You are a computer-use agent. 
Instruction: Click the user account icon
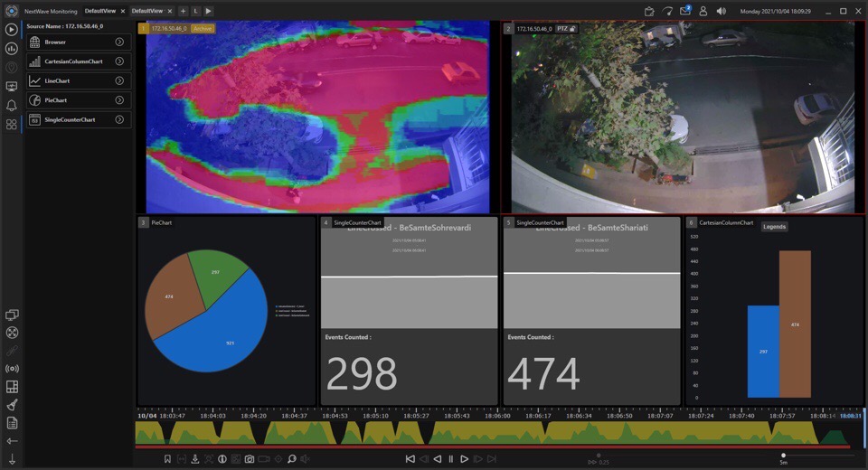tap(703, 11)
